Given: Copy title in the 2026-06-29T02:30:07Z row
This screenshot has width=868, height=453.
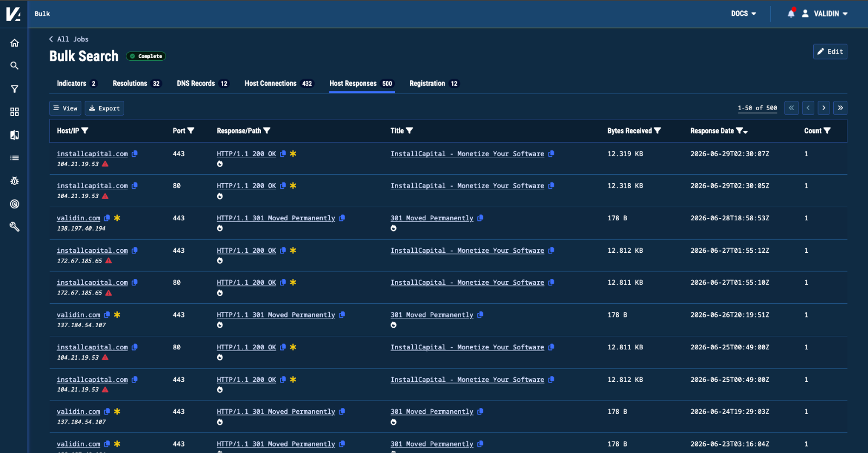Looking at the screenshot, I should click(551, 154).
